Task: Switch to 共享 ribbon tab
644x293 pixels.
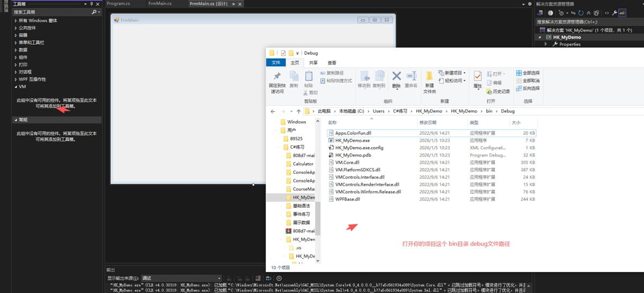Action: pos(313,63)
